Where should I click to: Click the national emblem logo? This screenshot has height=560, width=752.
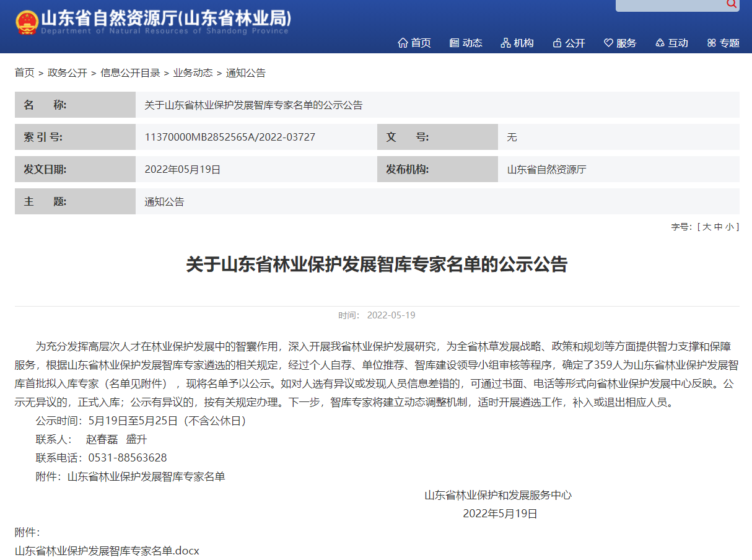(27, 22)
